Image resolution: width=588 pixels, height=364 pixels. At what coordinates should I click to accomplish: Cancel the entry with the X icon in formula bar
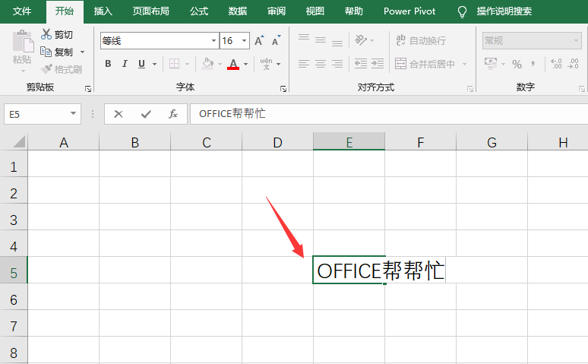119,114
